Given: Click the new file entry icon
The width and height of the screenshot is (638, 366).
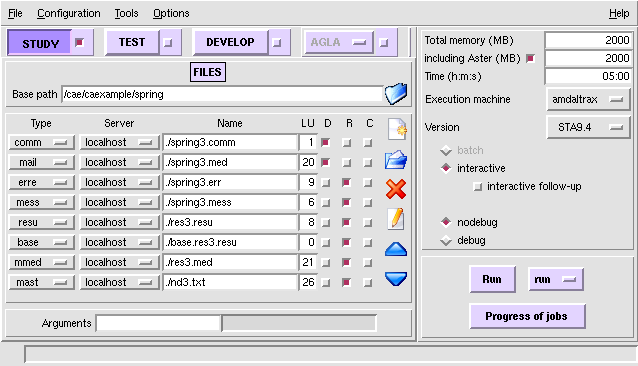Looking at the screenshot, I should point(396,130).
